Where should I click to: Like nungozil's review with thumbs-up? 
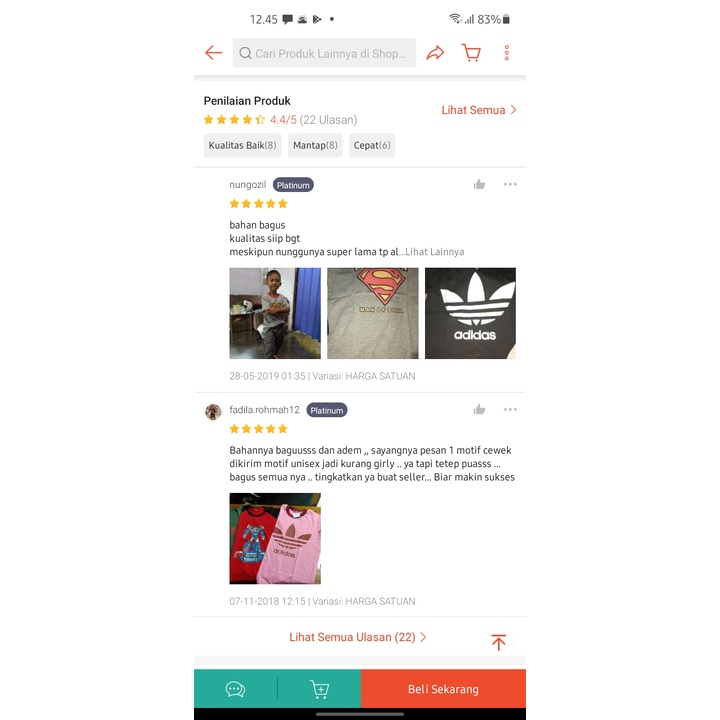tap(479, 185)
